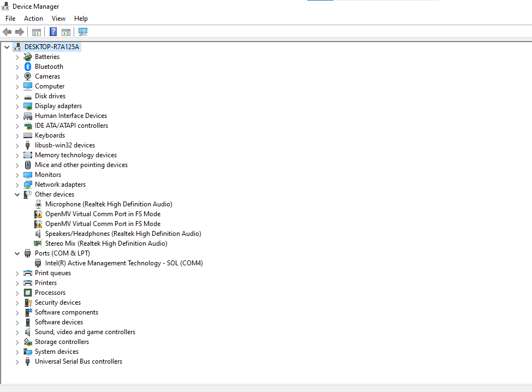
Task: Click the Security devices key icon
Action: [28, 302]
